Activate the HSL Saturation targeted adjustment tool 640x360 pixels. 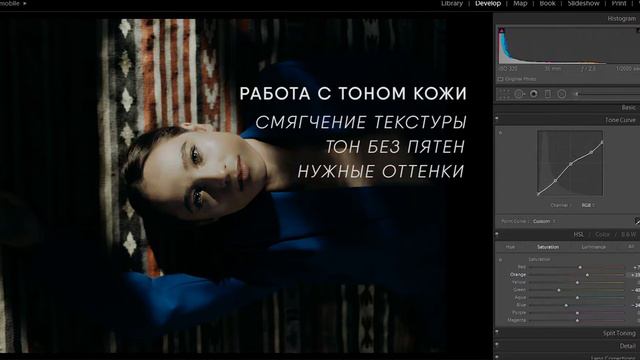coord(500,260)
